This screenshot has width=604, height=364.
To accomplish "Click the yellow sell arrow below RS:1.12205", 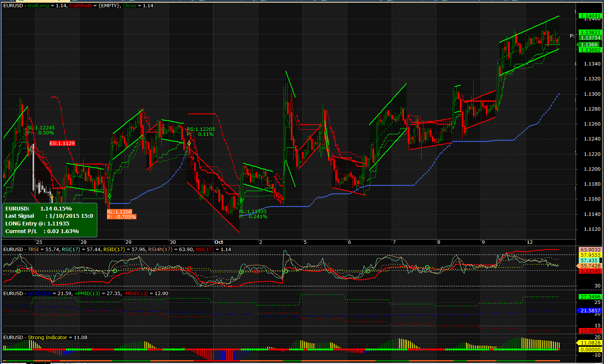I will click(189, 143).
